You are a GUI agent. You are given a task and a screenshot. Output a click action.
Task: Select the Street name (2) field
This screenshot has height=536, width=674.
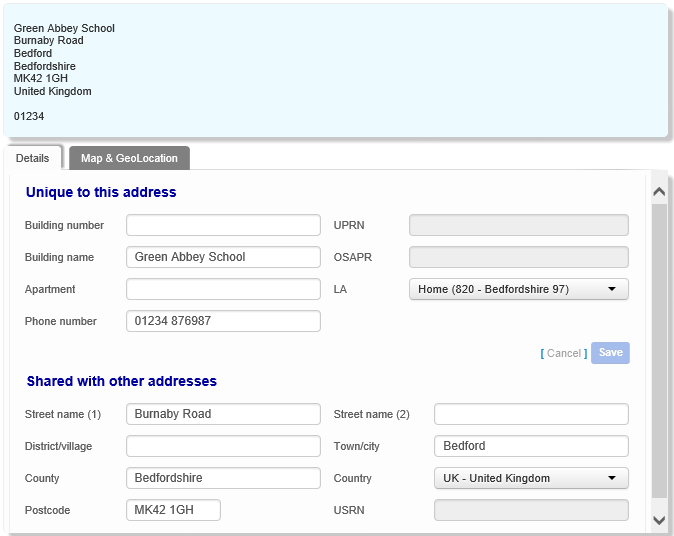530,414
